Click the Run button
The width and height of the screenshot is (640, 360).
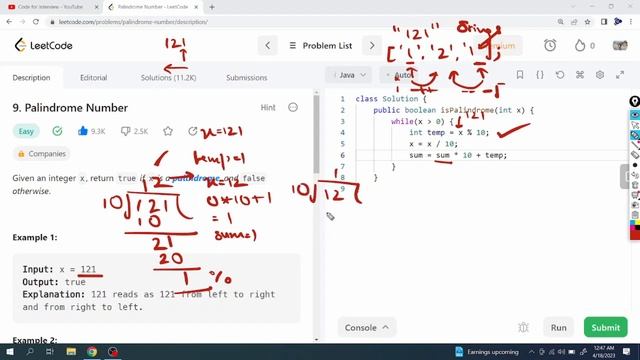click(558, 327)
